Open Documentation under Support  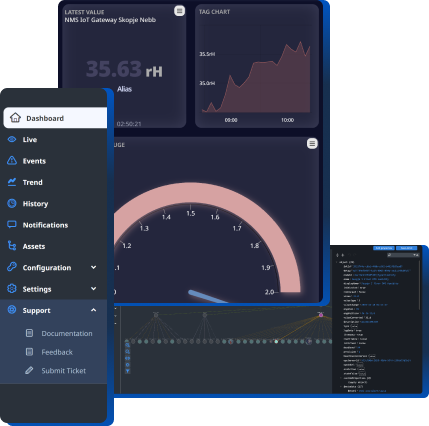click(x=59, y=333)
